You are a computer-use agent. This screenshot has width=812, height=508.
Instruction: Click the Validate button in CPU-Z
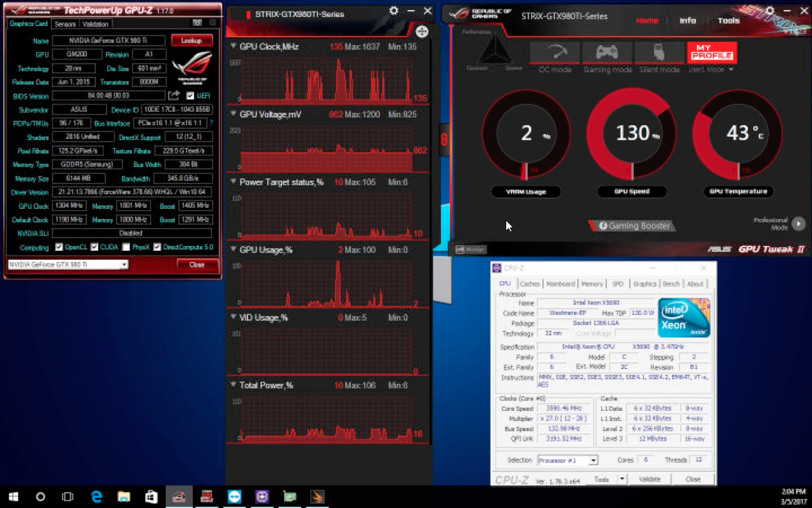[650, 479]
